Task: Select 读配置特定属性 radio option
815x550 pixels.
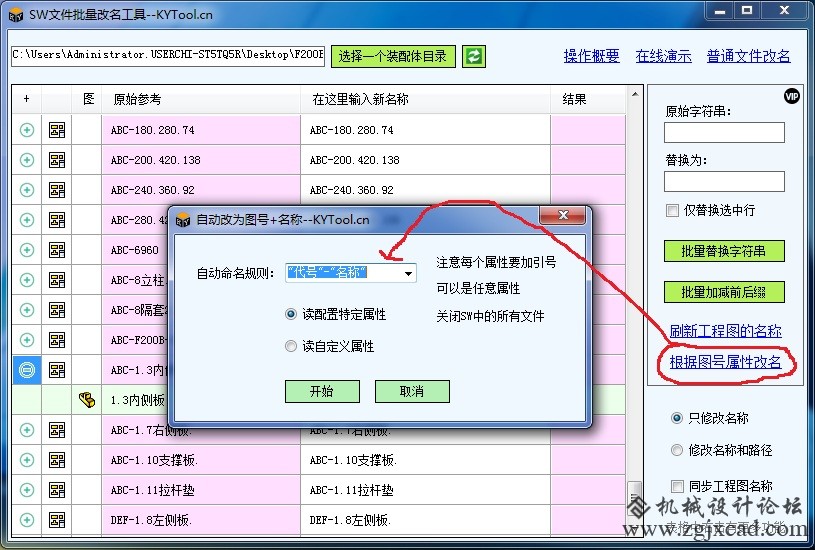Action: 291,314
